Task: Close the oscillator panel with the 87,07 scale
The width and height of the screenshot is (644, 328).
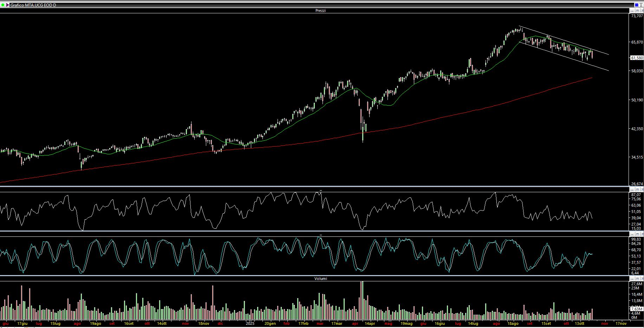Action: [642, 189]
